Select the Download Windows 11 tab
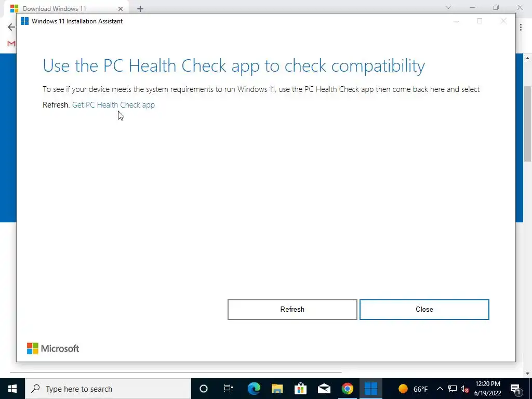The height and width of the screenshot is (399, 532). pos(67,9)
